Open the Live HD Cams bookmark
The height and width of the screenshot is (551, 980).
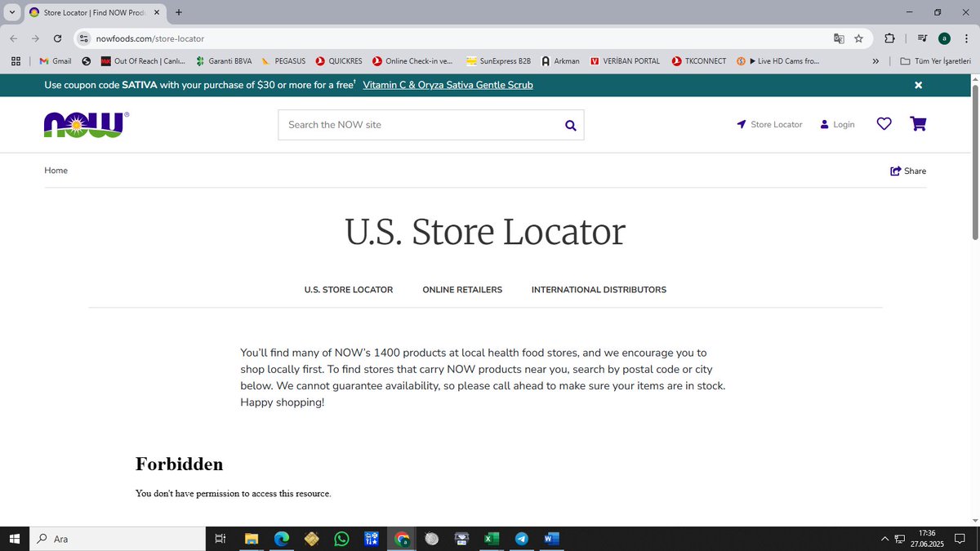778,61
